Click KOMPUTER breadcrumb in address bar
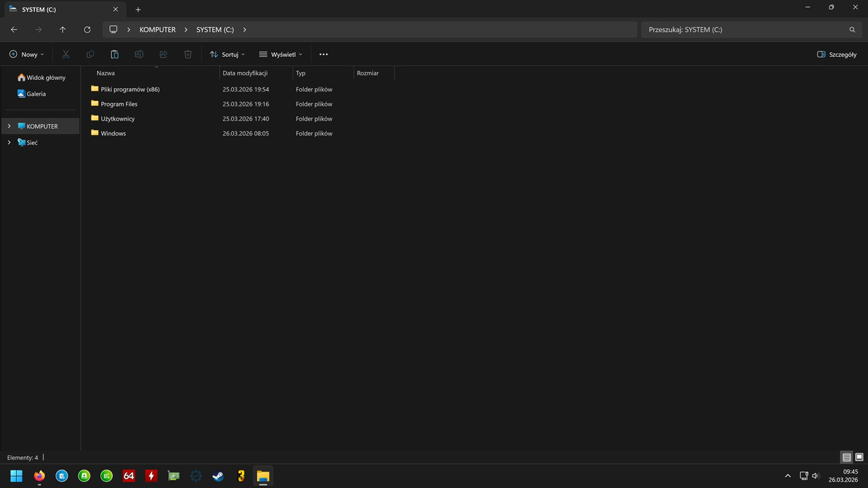This screenshot has height=488, width=868. [x=157, y=30]
